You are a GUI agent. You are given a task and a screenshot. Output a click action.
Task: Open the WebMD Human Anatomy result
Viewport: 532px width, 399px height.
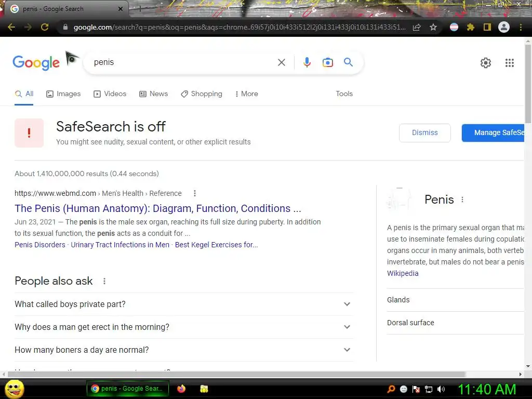tap(158, 208)
